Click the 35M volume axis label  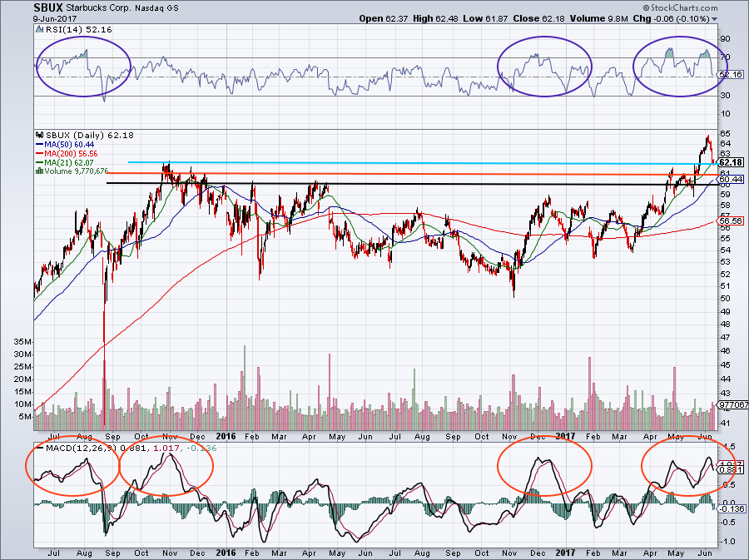23,342
